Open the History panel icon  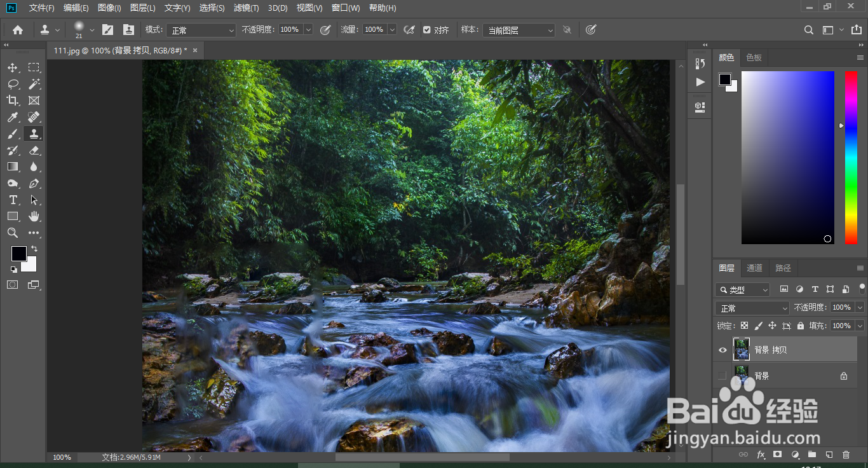pyautogui.click(x=700, y=64)
